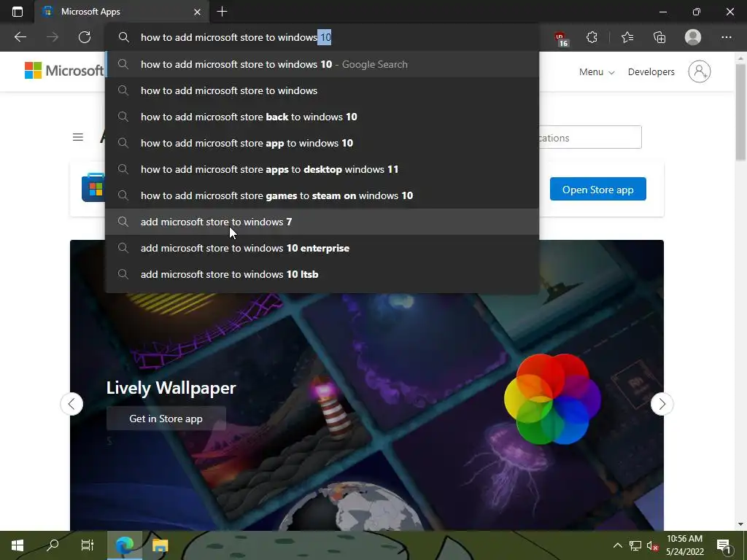Open the Extensions puzzle icon
Image resolution: width=747 pixels, height=560 pixels.
click(592, 37)
